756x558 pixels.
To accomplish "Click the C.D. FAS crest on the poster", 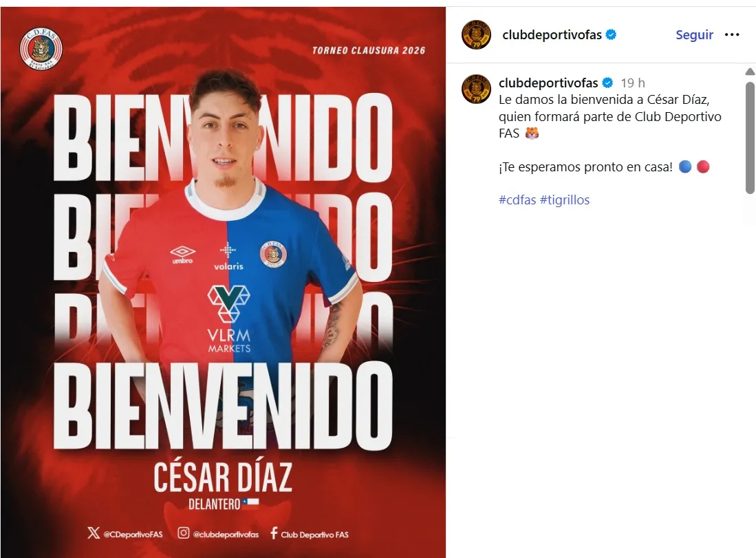I will [x=41, y=48].
